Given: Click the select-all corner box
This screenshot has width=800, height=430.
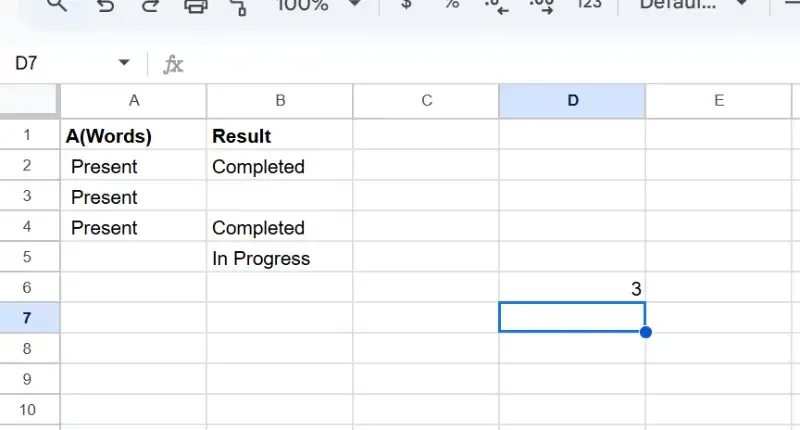Looking at the screenshot, I should point(30,100).
